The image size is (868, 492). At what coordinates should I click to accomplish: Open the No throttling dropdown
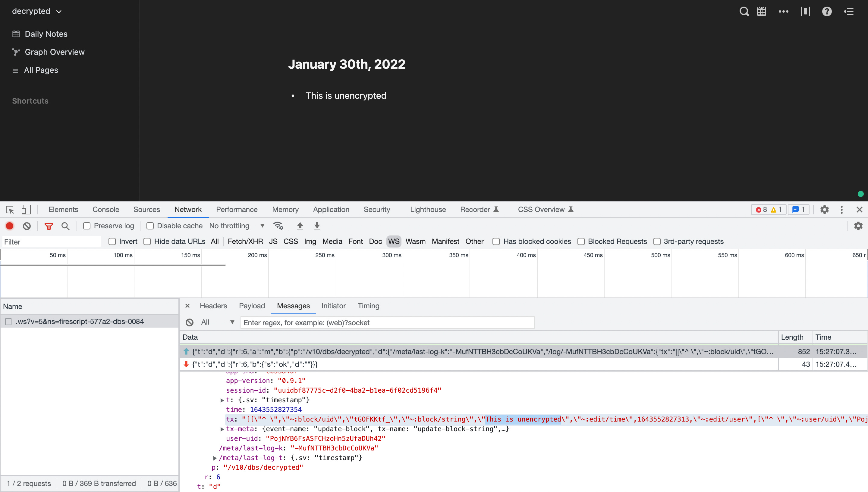coord(237,226)
